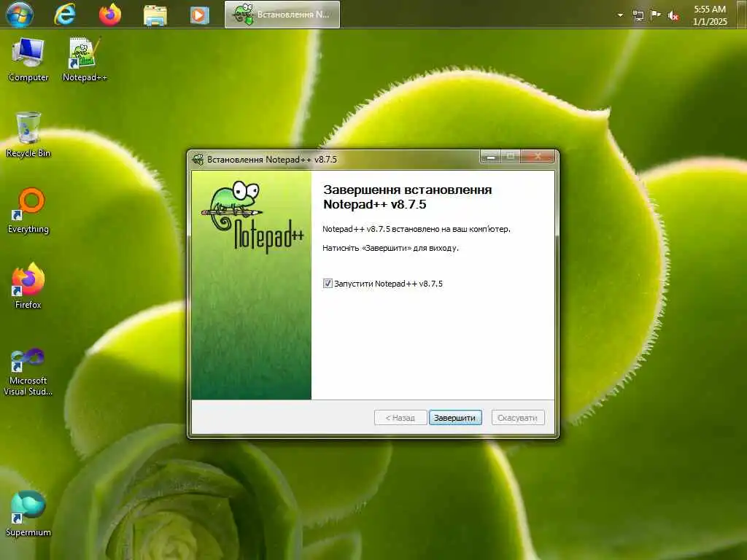Uncheck Запустити Notepad++ v8.7.5 checkbox

click(x=328, y=284)
